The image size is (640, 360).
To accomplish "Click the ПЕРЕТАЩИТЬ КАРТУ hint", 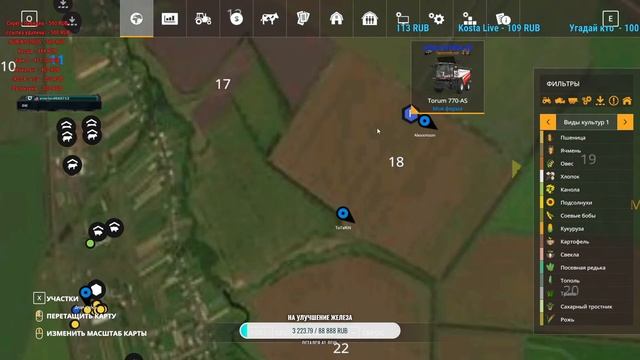I will [x=81, y=316].
